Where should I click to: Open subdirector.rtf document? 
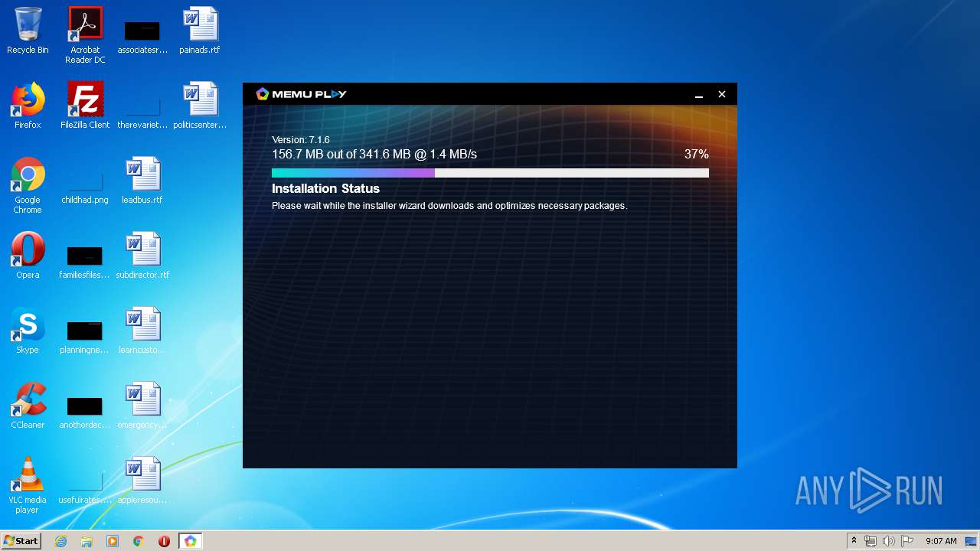click(x=142, y=256)
